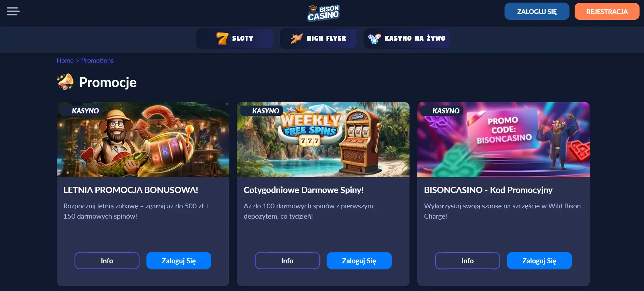Image resolution: width=644 pixels, height=291 pixels.
Task: Click the orange Rejestracja button
Action: (x=607, y=12)
